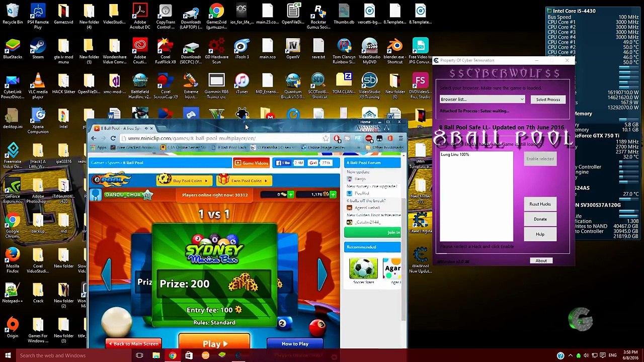Open the Recycle Bin desktop icon
Viewport: 644px width, 362px height.
tap(13, 14)
